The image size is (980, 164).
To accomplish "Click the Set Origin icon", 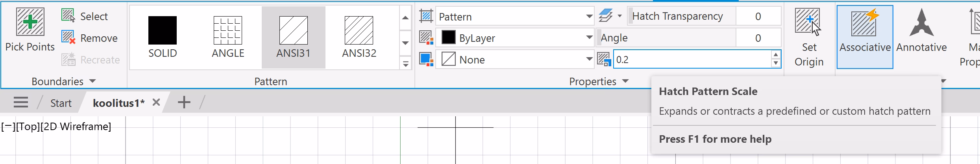I will [808, 22].
